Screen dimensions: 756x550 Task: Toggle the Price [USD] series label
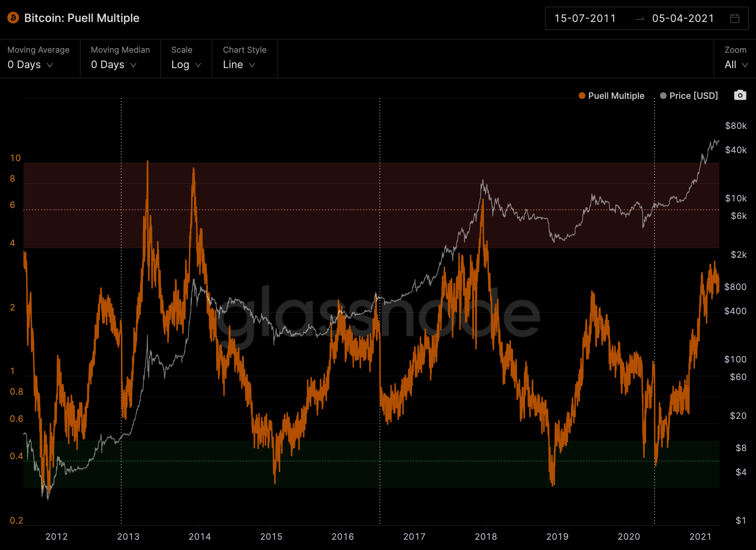(x=693, y=96)
